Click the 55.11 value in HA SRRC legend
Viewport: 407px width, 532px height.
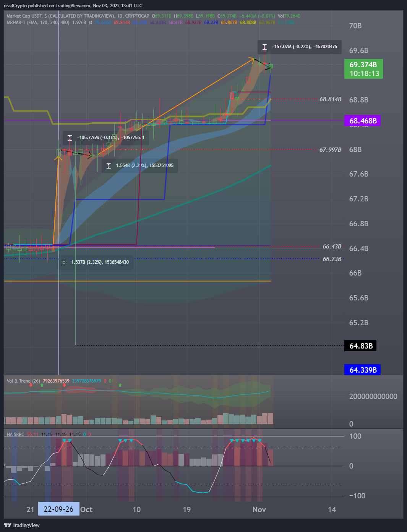tap(32, 435)
